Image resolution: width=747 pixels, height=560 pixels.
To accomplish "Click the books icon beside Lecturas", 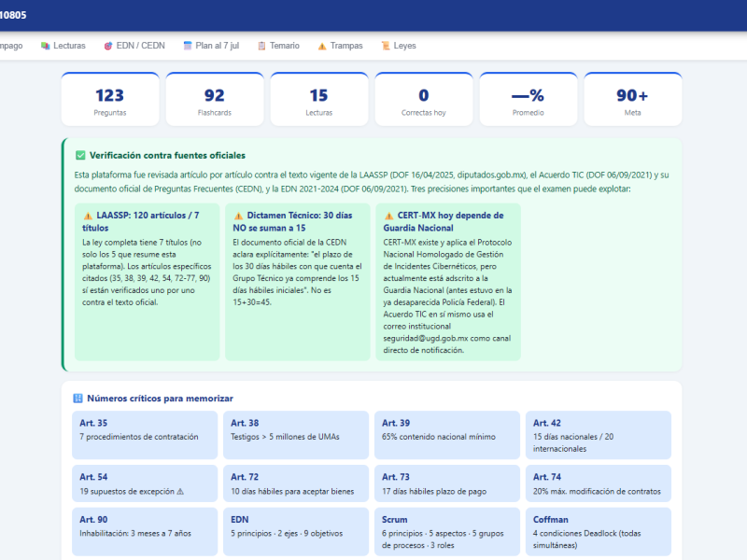I will [45, 46].
